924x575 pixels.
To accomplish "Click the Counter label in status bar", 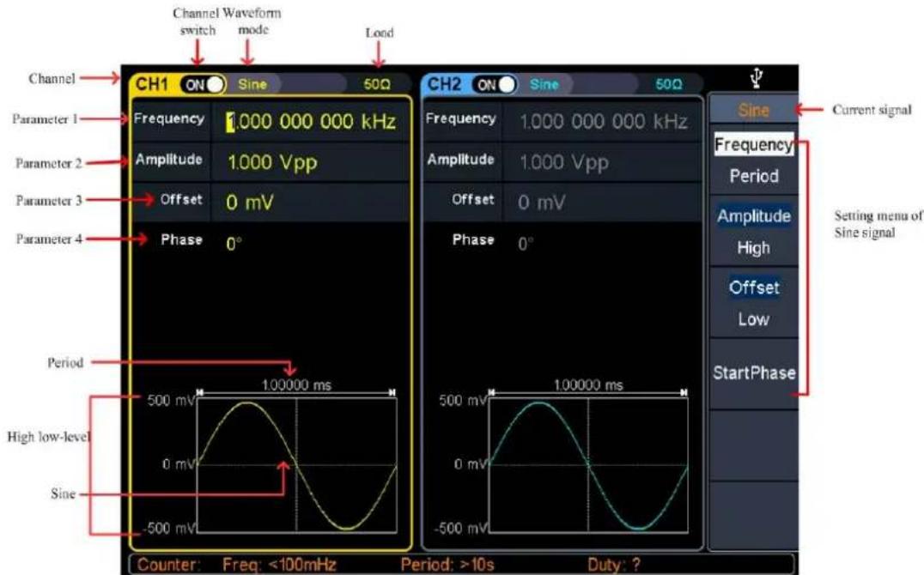I will pos(168,565).
